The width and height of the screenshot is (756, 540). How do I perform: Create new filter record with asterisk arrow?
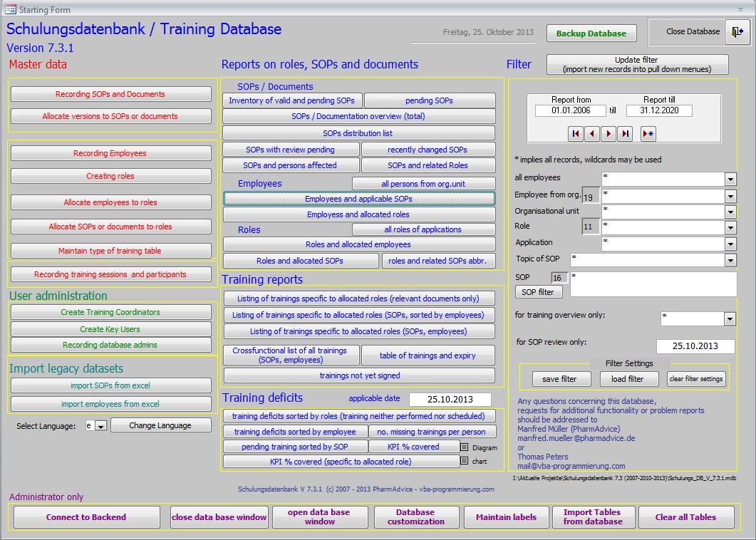(x=648, y=133)
